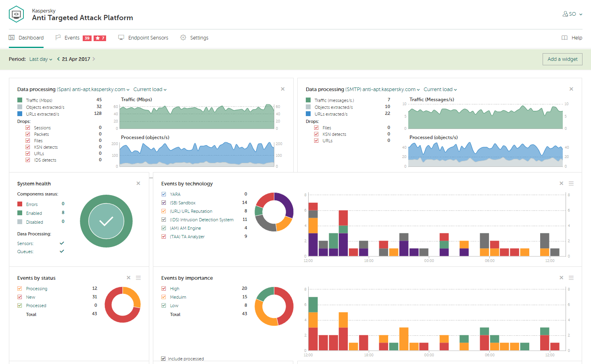Viewport: 591px width, 364px height.
Task: Click the red Errors color swatch
Action: pyautogui.click(x=20, y=204)
